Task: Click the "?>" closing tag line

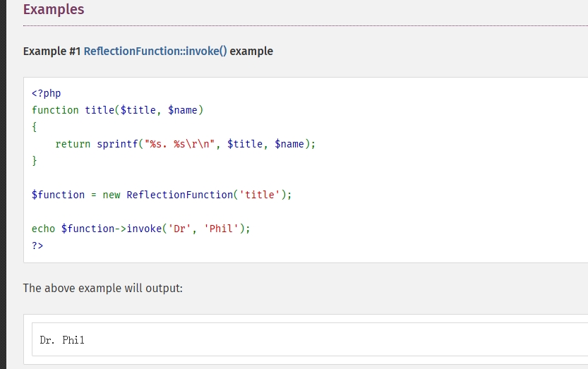Action: pos(37,246)
